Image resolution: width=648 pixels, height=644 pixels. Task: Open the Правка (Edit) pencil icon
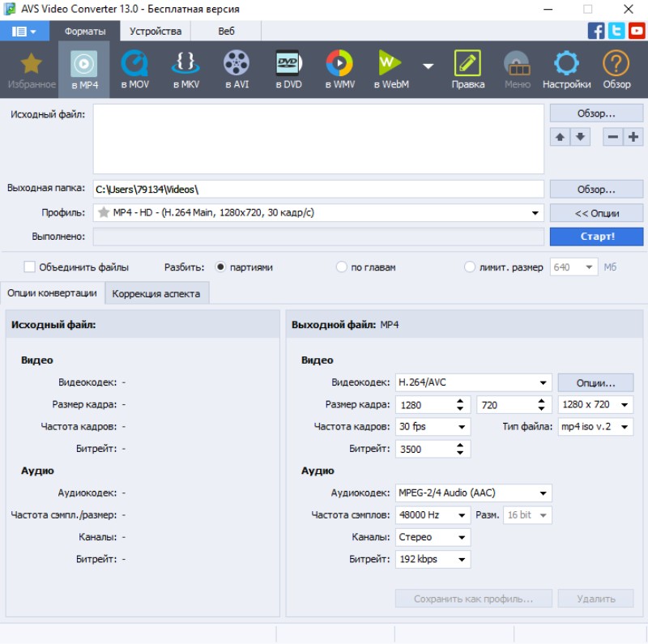(467, 63)
